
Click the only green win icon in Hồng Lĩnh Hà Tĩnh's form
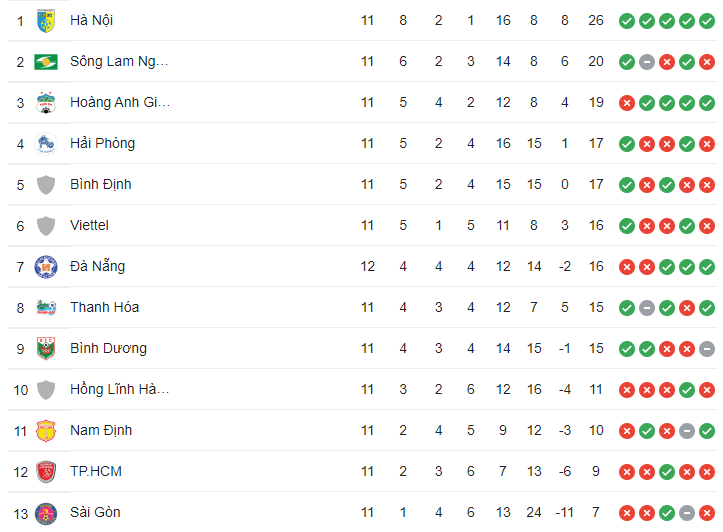point(687,390)
